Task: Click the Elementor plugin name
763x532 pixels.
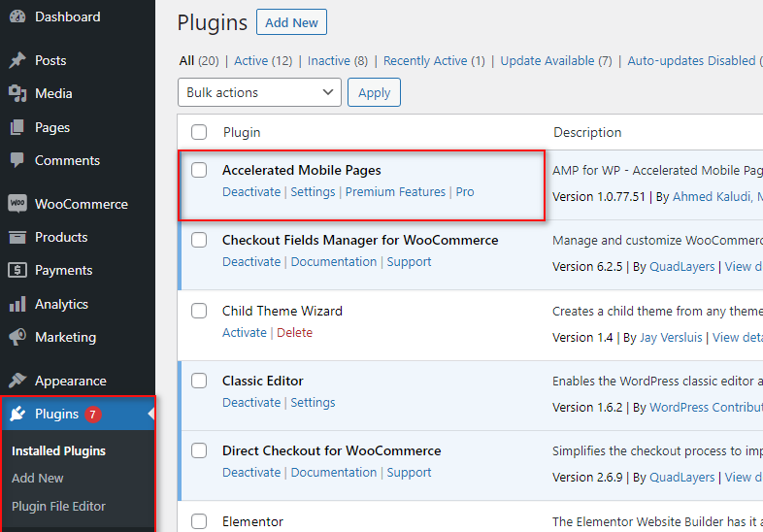Action: [x=252, y=521]
